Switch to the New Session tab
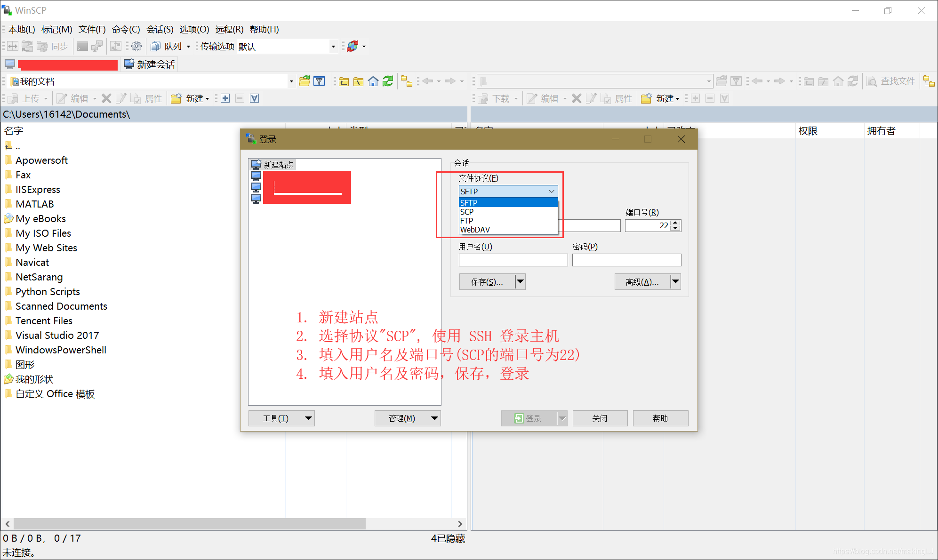 coord(150,64)
